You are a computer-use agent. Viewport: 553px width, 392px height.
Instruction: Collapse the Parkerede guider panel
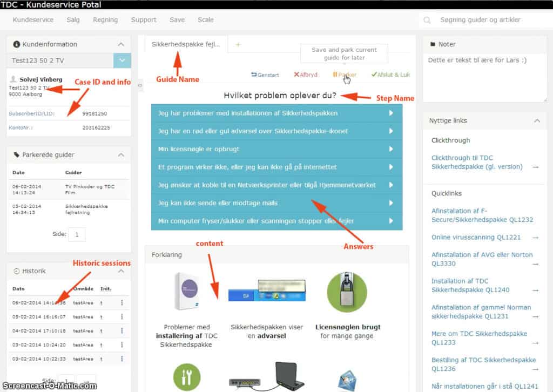pyautogui.click(x=121, y=155)
